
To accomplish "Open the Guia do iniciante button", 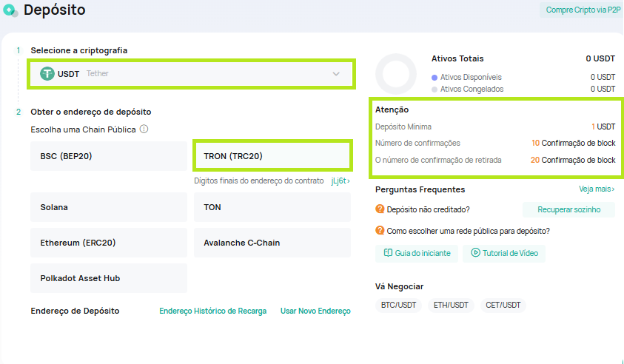I will 417,254.
